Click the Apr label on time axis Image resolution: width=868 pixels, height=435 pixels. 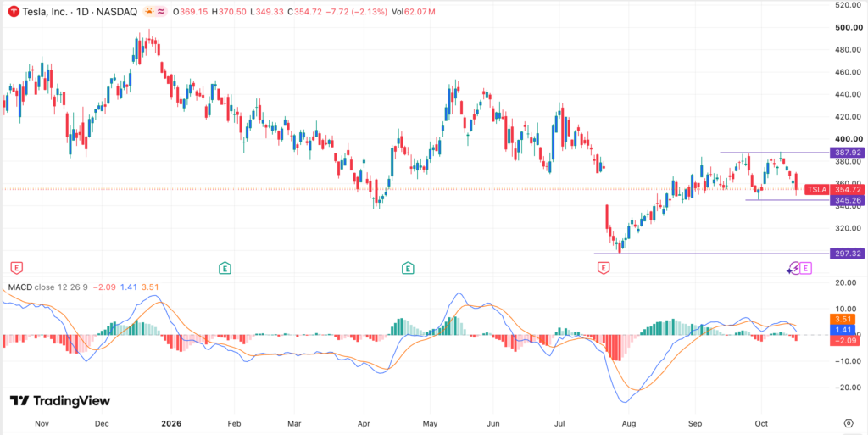pos(364,423)
